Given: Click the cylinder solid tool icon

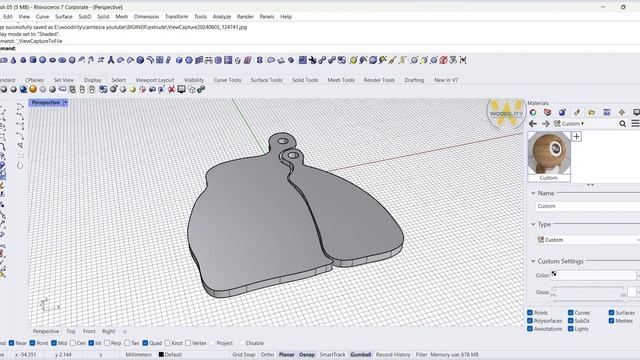Looking at the screenshot, I should click(x=33, y=60).
